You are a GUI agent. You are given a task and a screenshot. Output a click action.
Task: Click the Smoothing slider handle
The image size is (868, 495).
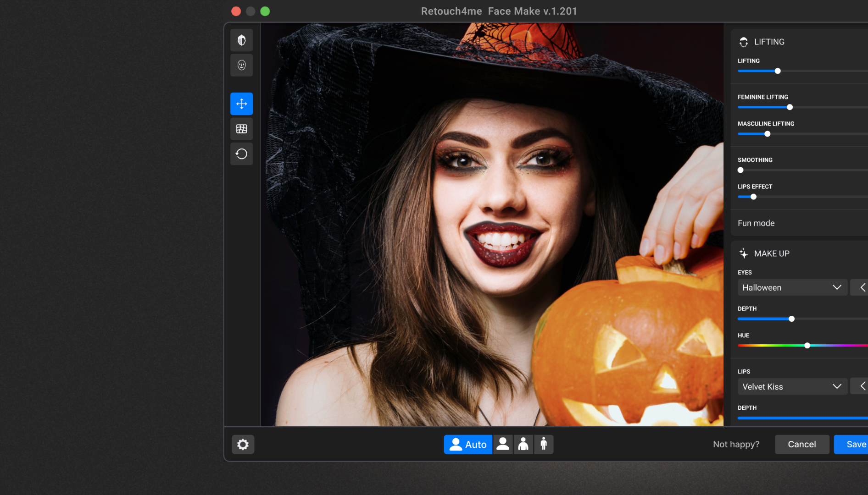pyautogui.click(x=740, y=170)
